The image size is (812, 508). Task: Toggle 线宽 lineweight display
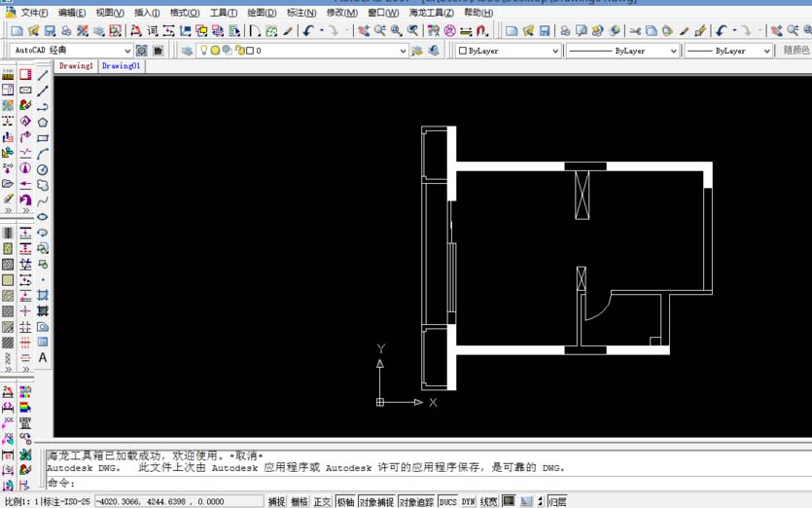click(x=488, y=501)
